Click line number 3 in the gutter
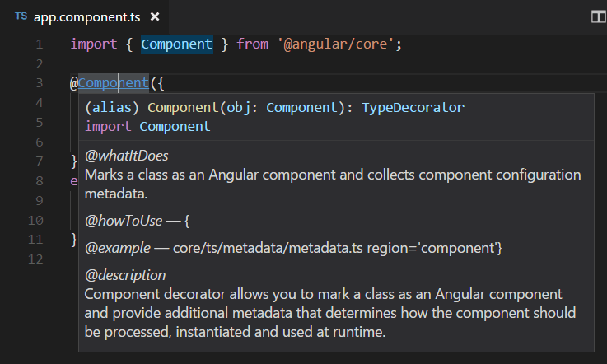The width and height of the screenshot is (607, 364). coord(39,83)
